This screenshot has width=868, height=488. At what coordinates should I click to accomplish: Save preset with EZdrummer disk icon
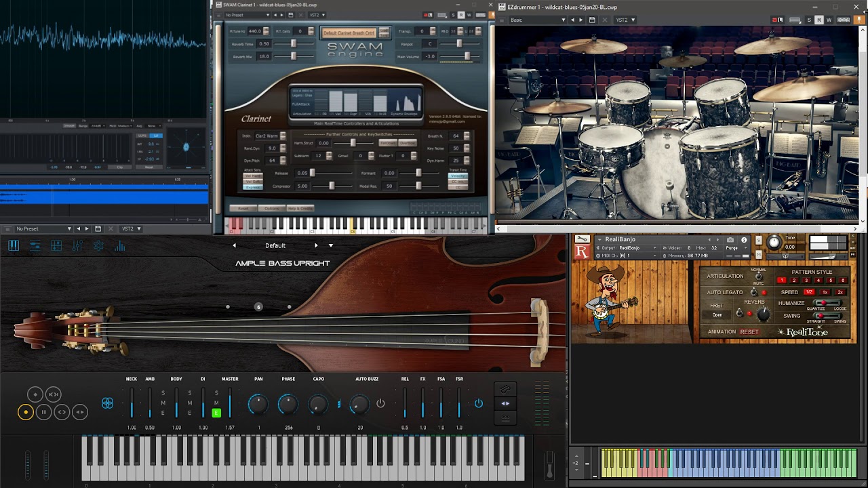click(x=591, y=20)
